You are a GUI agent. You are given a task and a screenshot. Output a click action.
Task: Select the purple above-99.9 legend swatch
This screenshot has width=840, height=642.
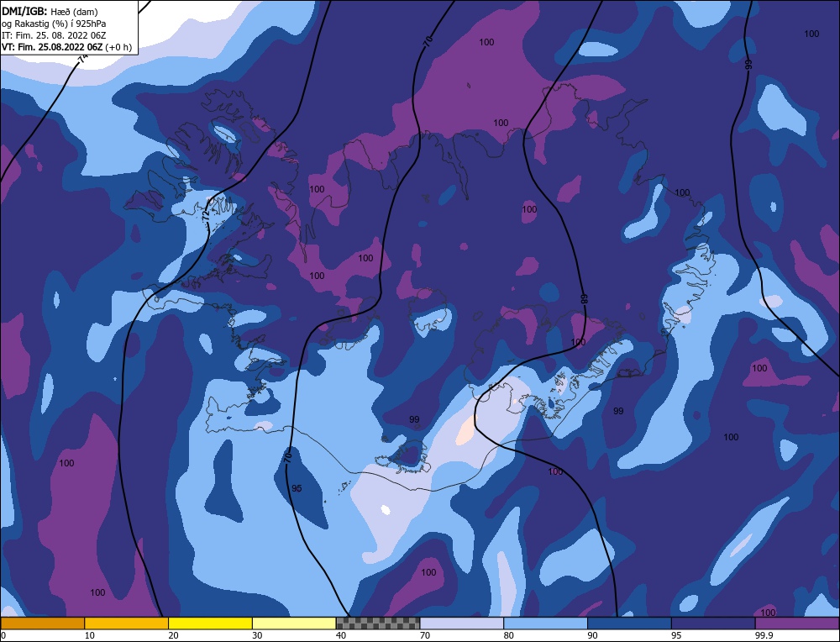tap(797, 624)
